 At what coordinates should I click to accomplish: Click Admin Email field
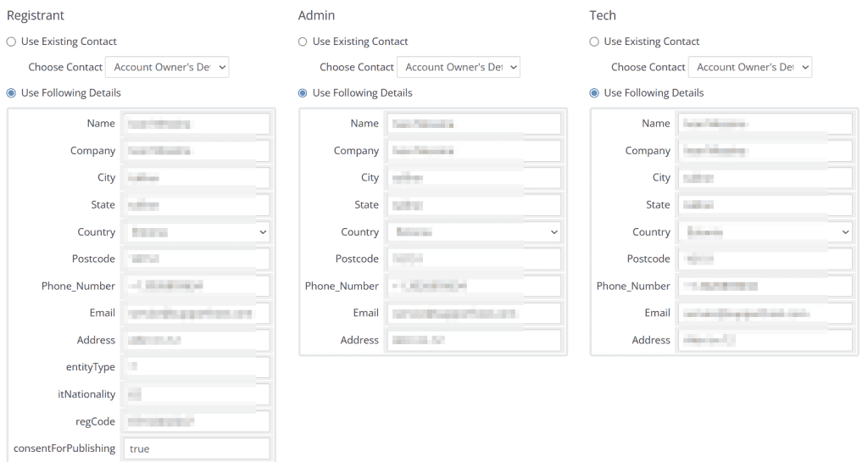pyautogui.click(x=474, y=313)
